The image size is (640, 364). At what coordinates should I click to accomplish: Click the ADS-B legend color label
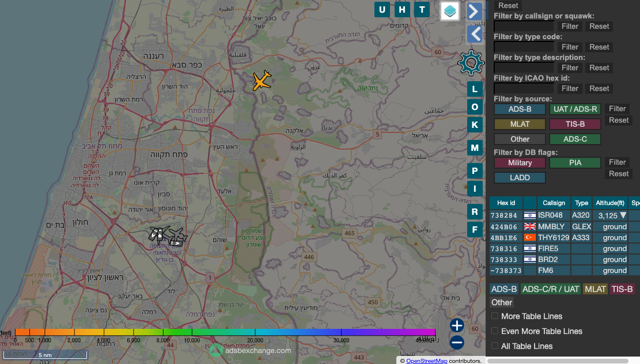point(504,289)
